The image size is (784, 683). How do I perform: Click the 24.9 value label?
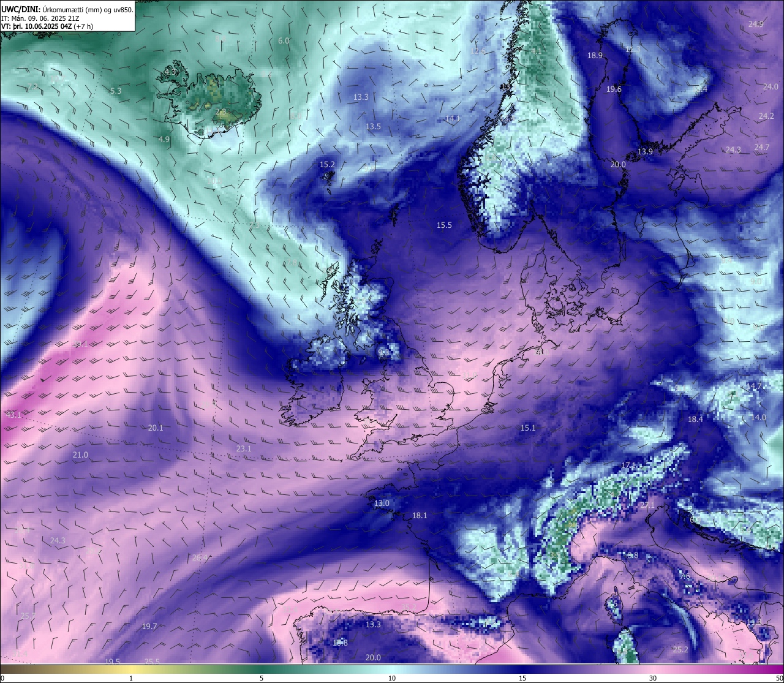(756, 25)
